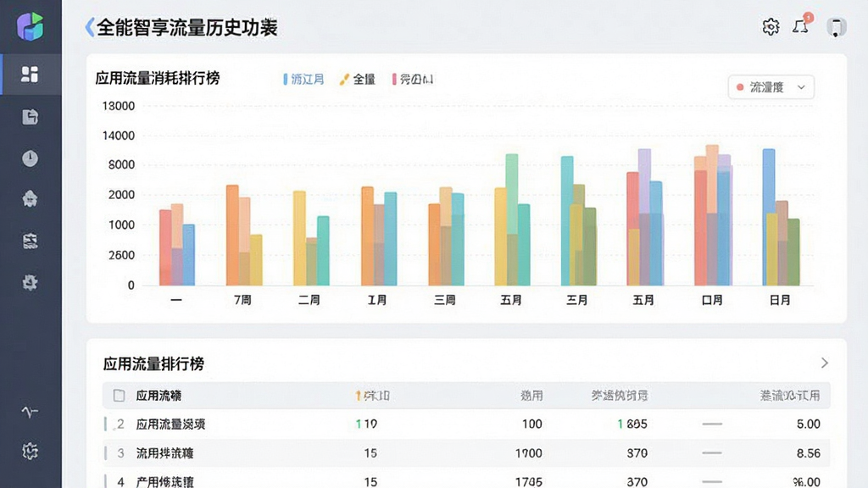868x488 pixels.
Task: Click the 7周 axis label on the chart
Action: tap(242, 300)
